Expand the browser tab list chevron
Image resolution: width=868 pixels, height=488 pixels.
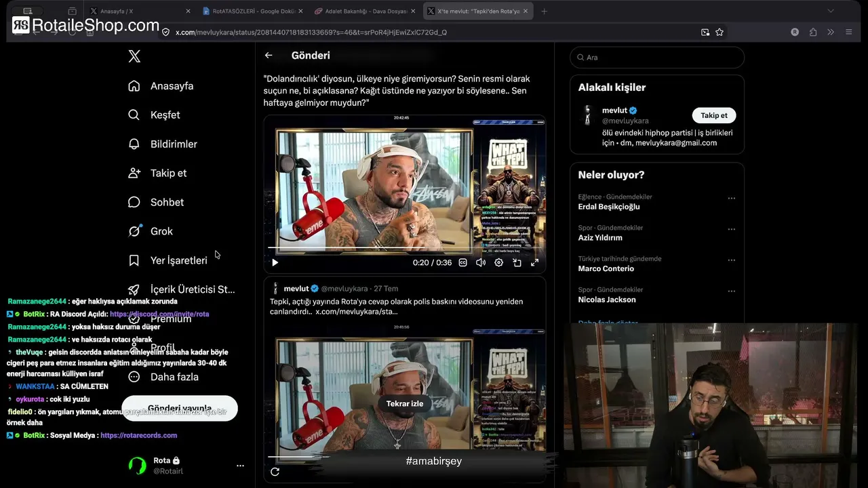[831, 12]
